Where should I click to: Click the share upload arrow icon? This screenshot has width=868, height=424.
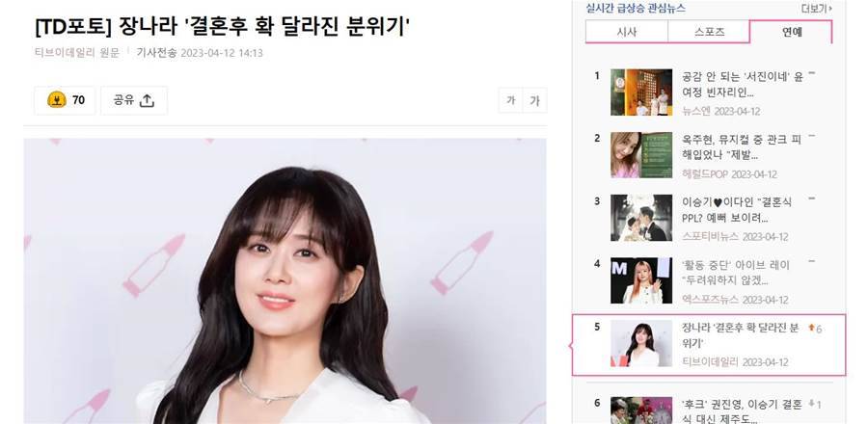[x=147, y=100]
